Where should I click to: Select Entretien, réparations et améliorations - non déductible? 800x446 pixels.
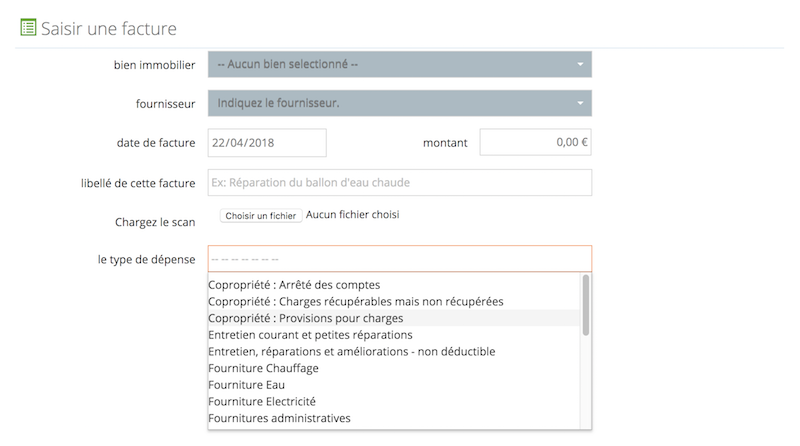click(x=393, y=352)
